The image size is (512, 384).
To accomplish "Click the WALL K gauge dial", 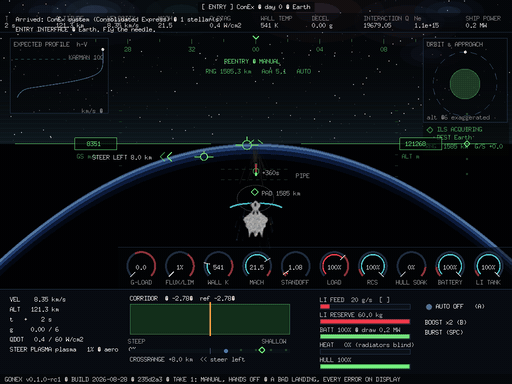I will click(x=218, y=266).
